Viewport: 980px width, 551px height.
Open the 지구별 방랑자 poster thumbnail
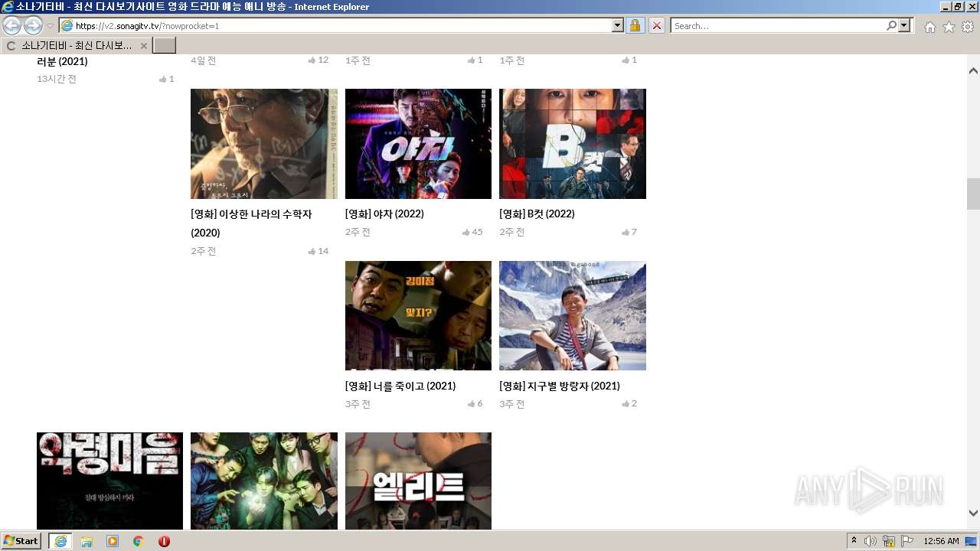(573, 315)
